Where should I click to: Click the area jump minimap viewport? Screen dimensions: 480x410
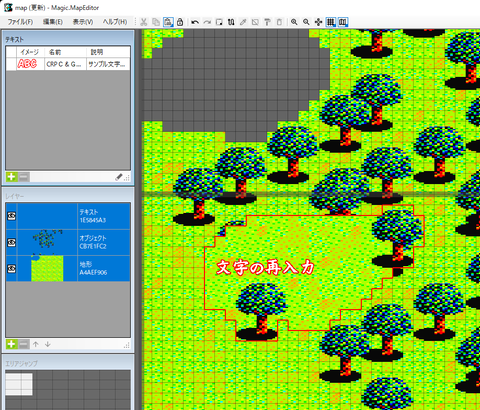19,384
